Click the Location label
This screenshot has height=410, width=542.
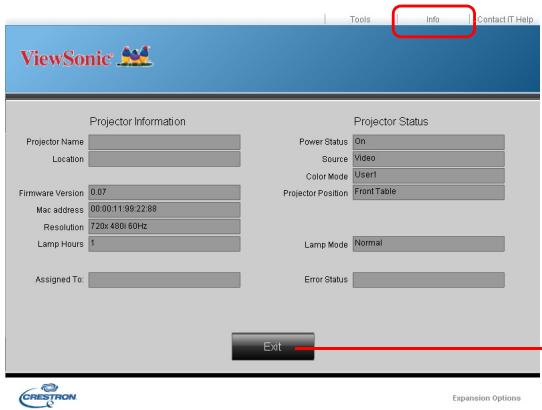[x=68, y=159]
